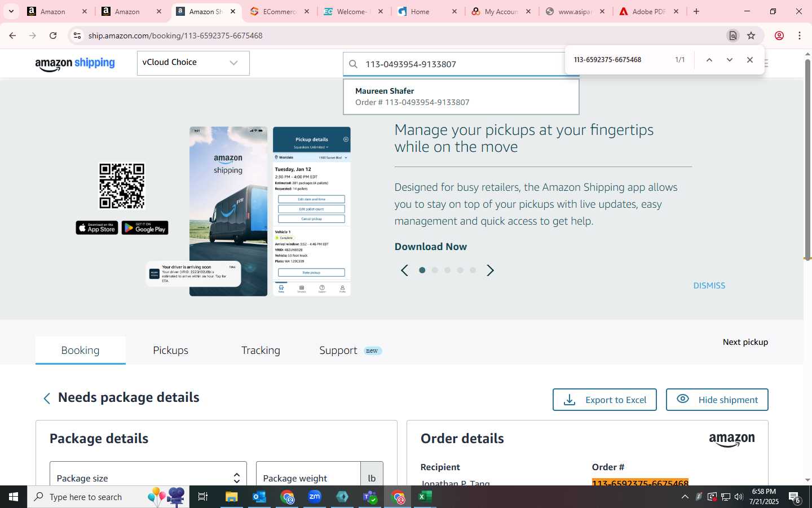Select the first carousel dot

422,270
